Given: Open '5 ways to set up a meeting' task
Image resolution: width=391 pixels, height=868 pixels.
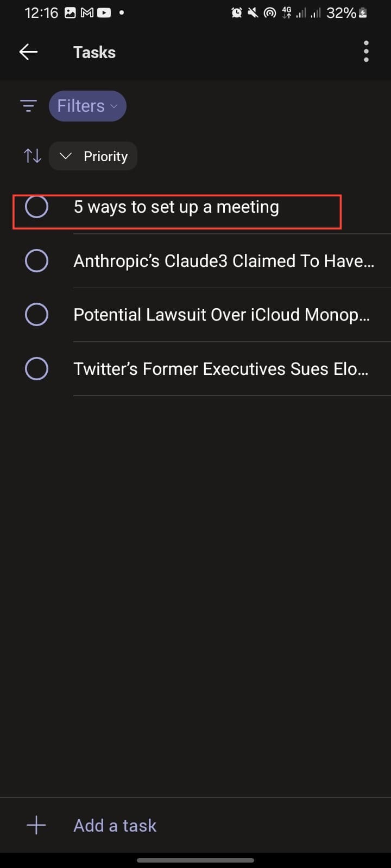Looking at the screenshot, I should pos(176,207).
